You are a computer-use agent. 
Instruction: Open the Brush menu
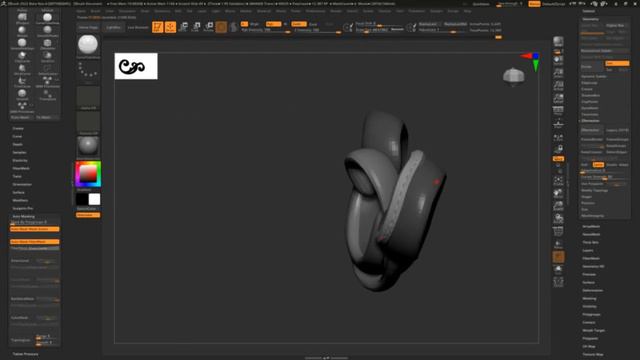[95, 11]
